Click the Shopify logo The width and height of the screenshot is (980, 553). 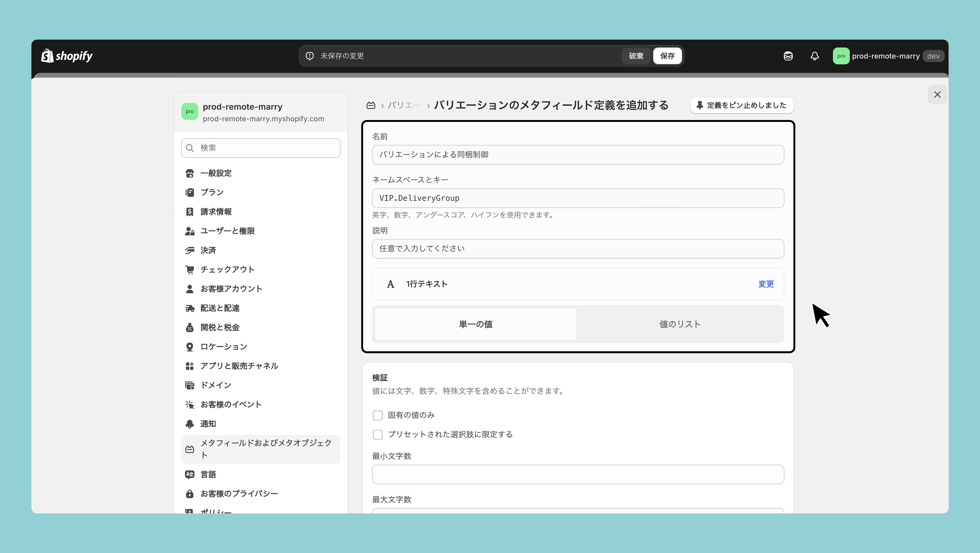coord(67,56)
